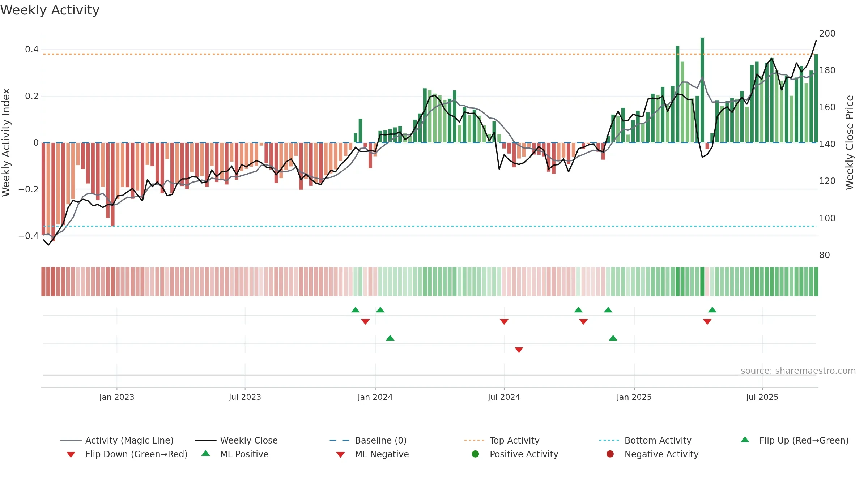Click the darkest green cell in the heat strip
The width and height of the screenshot is (868, 488).
tap(702, 282)
